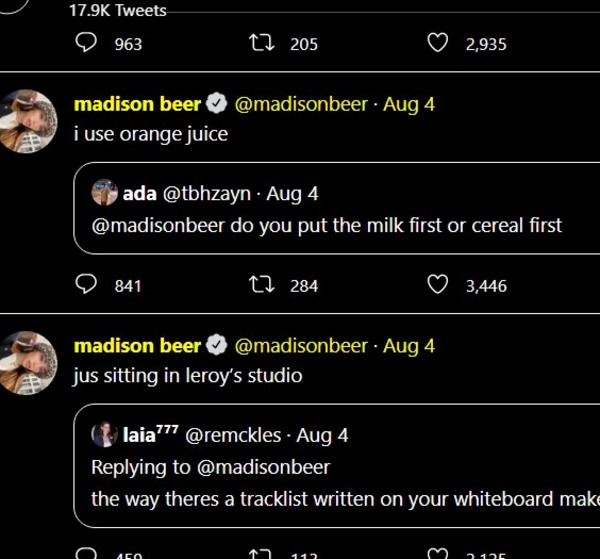This screenshot has height=559, width=600.
Task: Open laia's small profile picture
Action: (104, 434)
